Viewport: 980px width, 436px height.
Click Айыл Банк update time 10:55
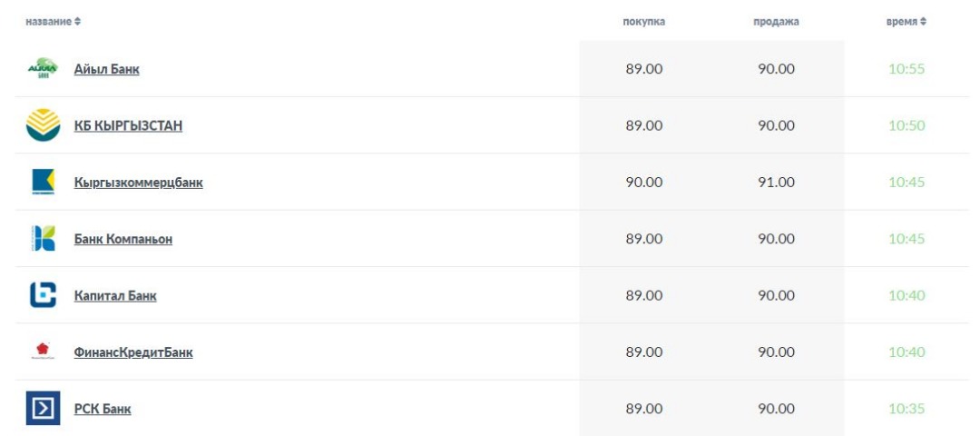[906, 69]
